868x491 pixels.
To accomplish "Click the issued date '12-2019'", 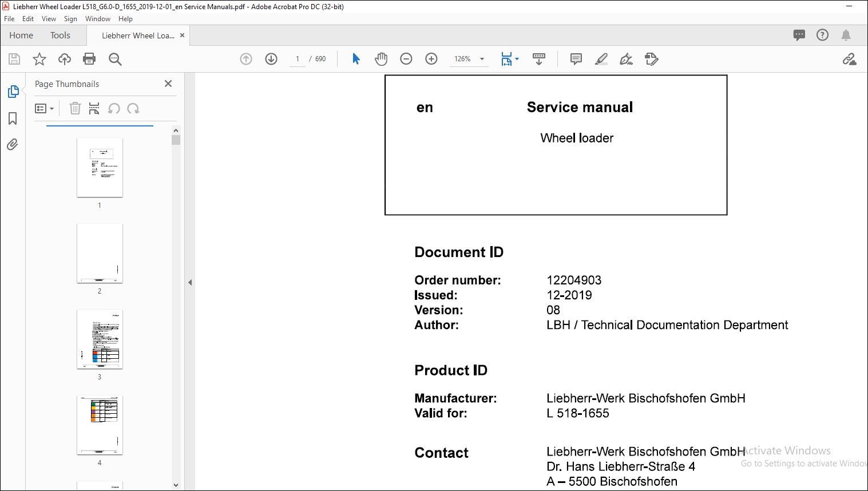I will 569,295.
